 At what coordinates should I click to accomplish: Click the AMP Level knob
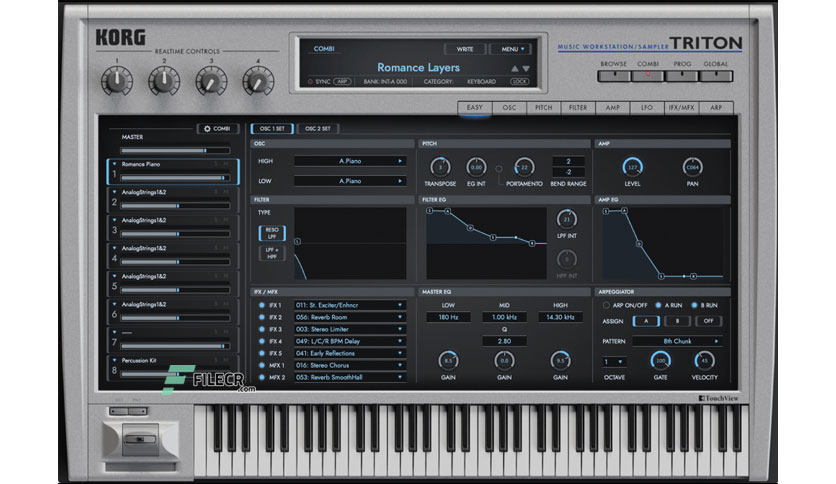point(632,167)
